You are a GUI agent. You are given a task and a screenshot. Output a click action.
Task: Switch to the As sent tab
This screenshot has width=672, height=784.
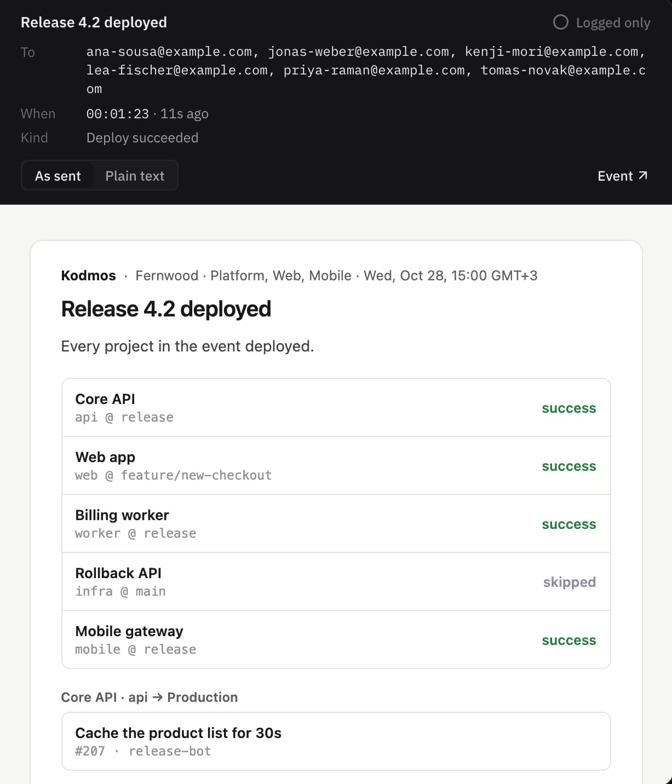coord(58,176)
